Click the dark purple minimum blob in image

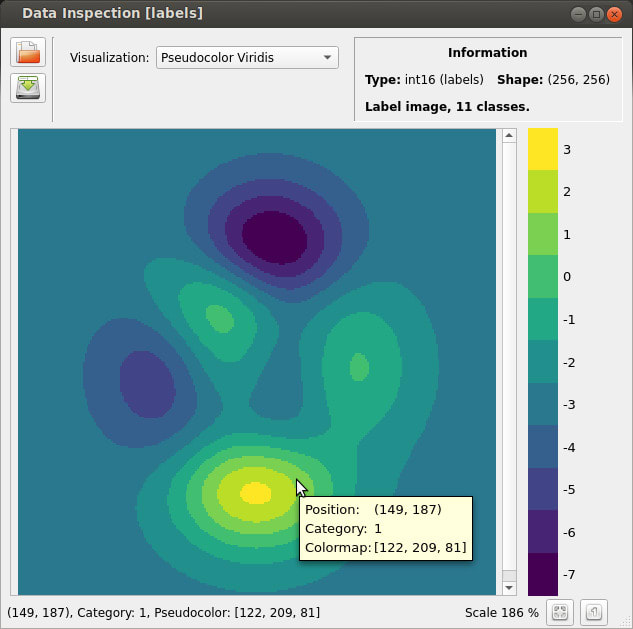coord(275,238)
